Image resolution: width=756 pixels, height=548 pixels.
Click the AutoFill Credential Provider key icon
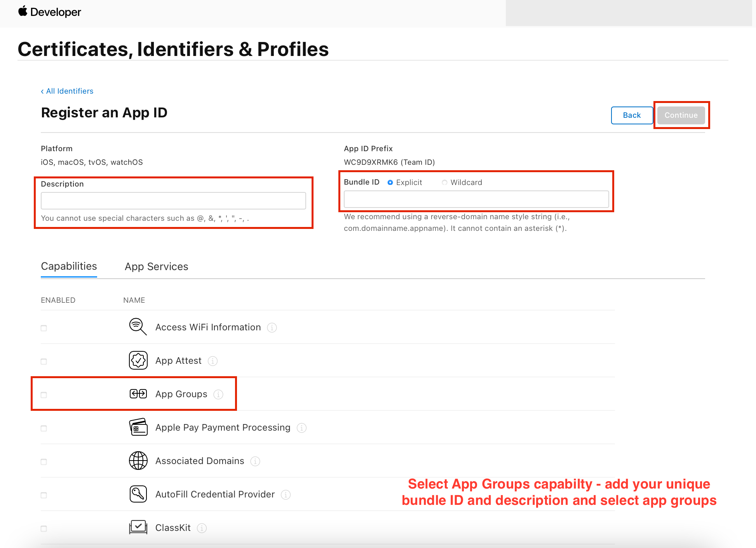tap(138, 494)
